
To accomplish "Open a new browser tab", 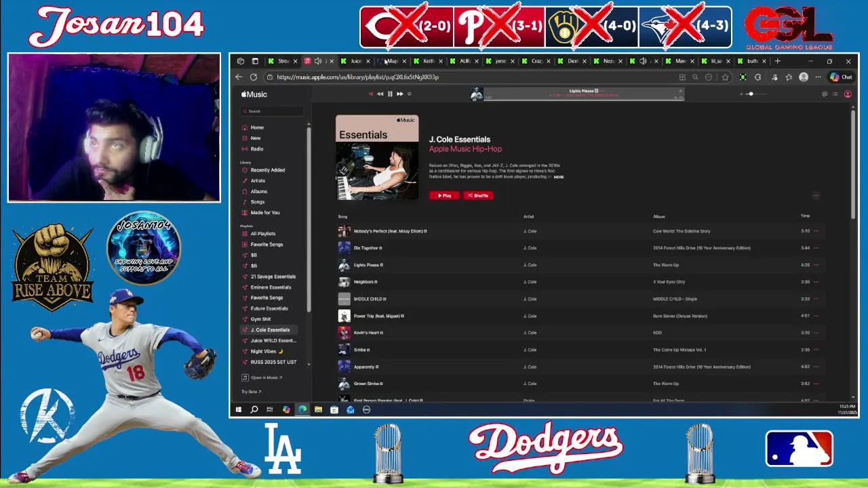I will pos(777,61).
